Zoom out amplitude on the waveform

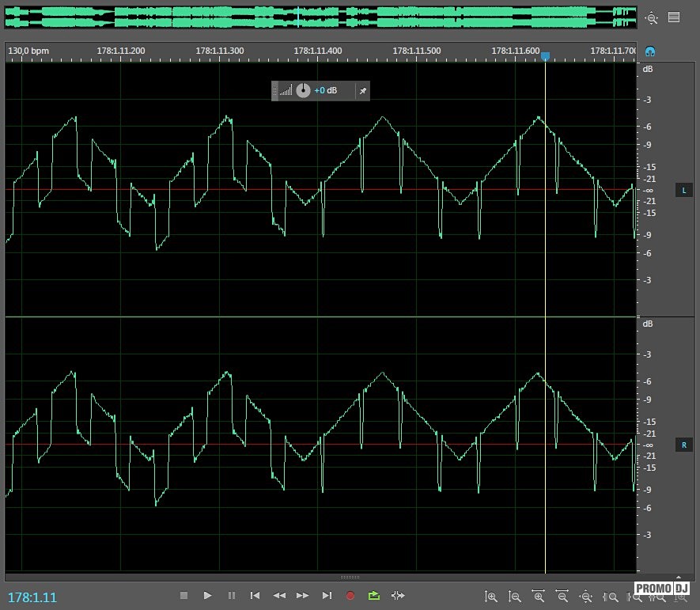515,597
